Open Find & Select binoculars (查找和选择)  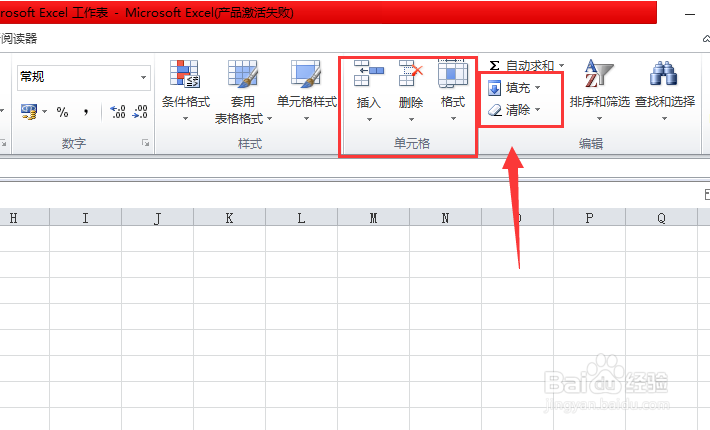[x=664, y=91]
